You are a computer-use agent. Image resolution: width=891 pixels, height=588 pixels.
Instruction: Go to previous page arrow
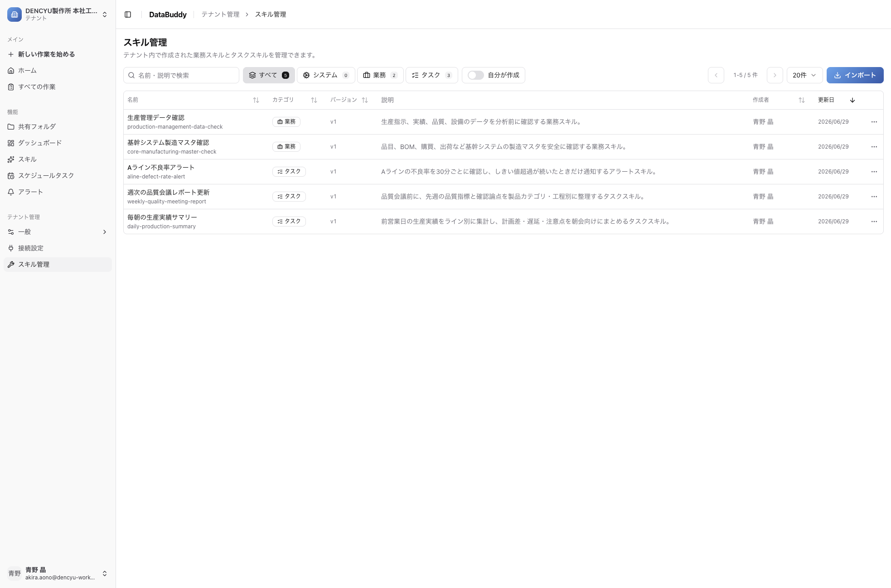coord(716,75)
